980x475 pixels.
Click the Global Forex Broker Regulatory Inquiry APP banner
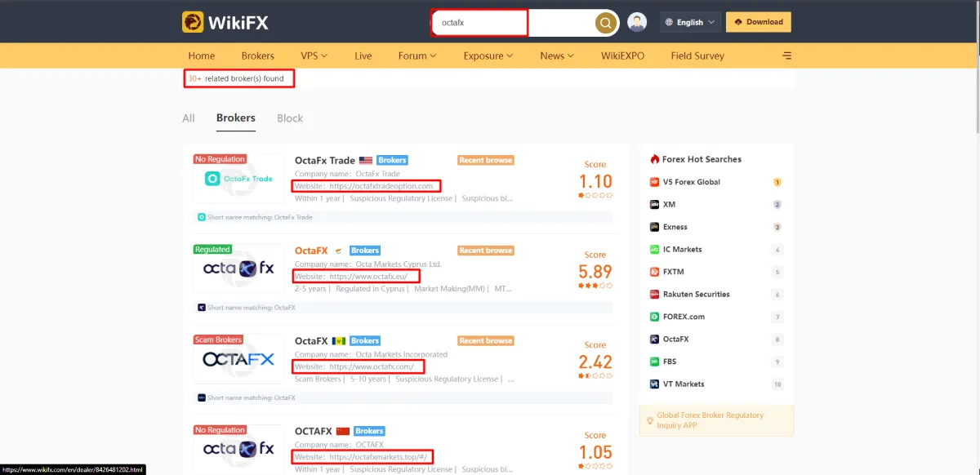click(716, 420)
